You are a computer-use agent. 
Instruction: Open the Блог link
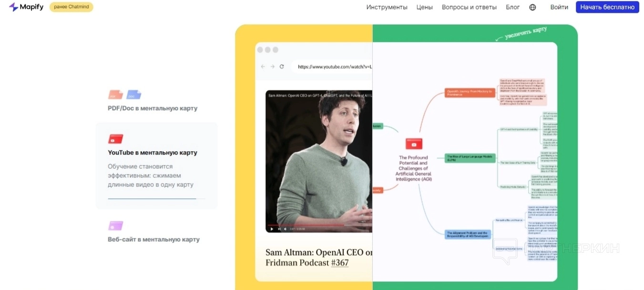point(512,7)
